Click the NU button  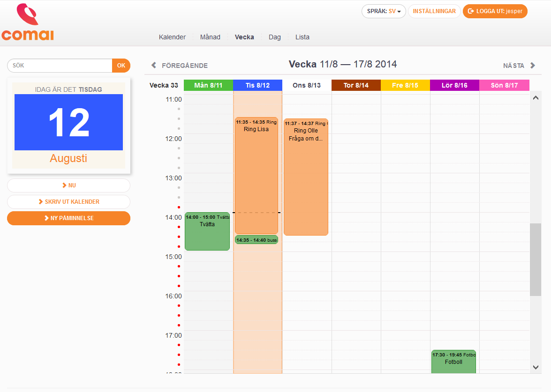pyautogui.click(x=69, y=185)
